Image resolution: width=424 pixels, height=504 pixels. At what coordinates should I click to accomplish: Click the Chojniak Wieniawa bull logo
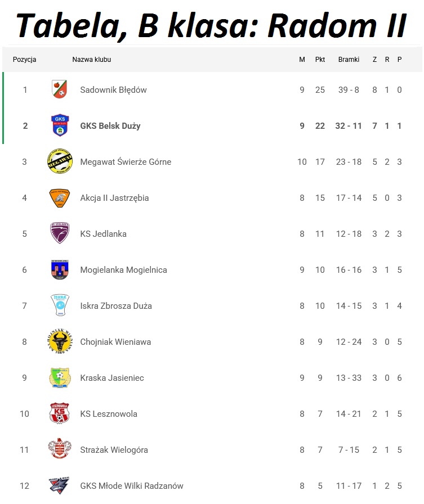click(x=59, y=341)
